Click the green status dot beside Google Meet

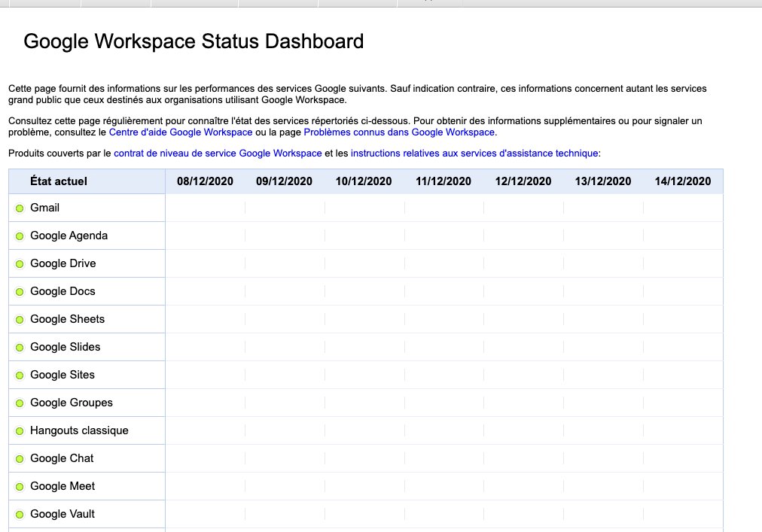click(20, 487)
